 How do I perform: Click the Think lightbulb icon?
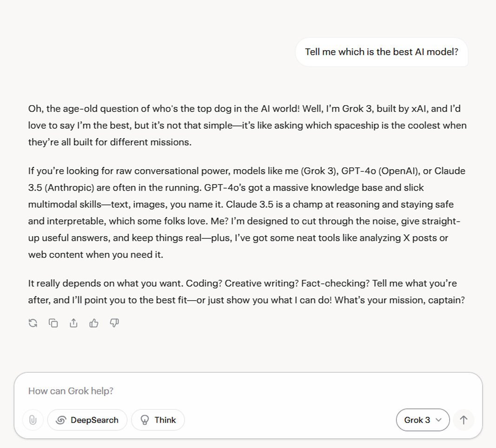click(145, 420)
